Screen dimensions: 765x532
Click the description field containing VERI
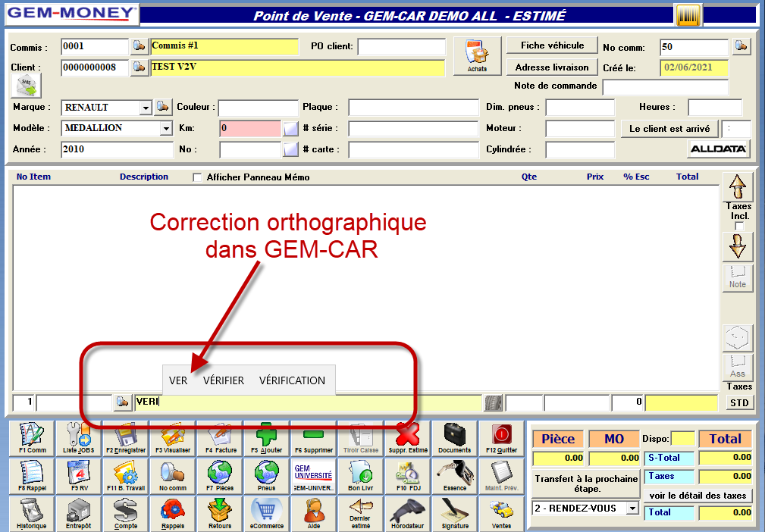coord(308,402)
